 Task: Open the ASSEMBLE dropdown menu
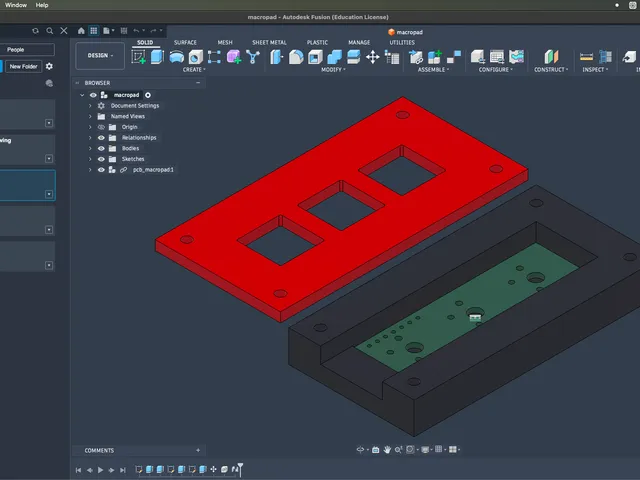[433, 70]
